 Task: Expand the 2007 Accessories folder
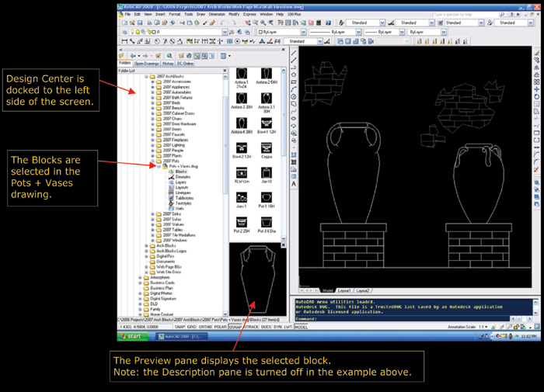[x=152, y=82]
